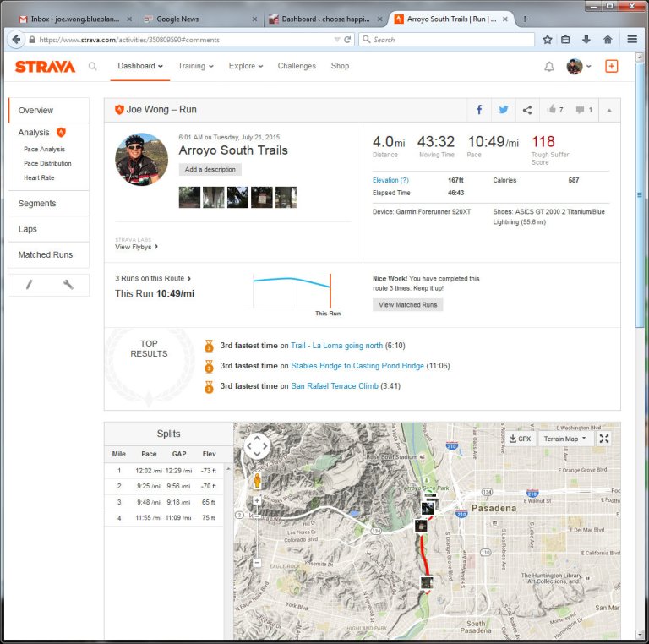
Task: Click Add a description
Action: [210, 169]
